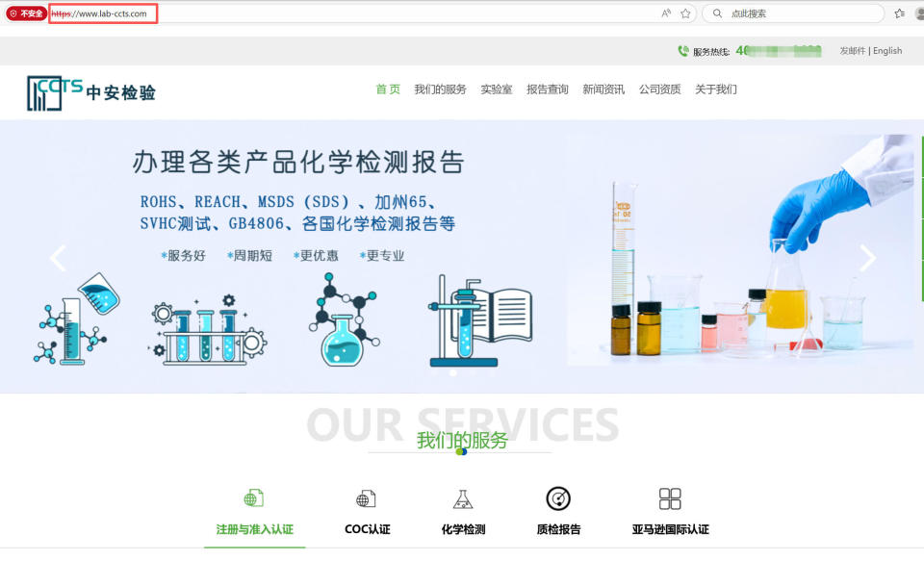Click the address bar URL field

pyautogui.click(x=103, y=13)
